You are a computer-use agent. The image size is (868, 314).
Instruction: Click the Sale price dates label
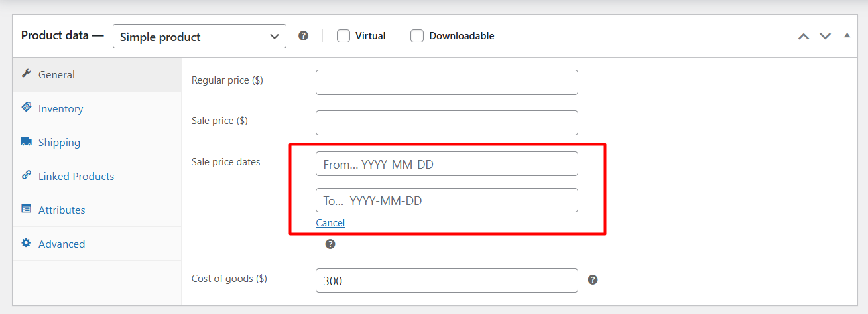click(226, 161)
